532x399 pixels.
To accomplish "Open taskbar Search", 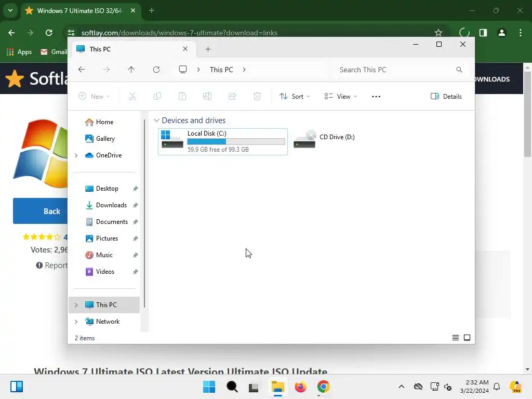I will (232, 387).
